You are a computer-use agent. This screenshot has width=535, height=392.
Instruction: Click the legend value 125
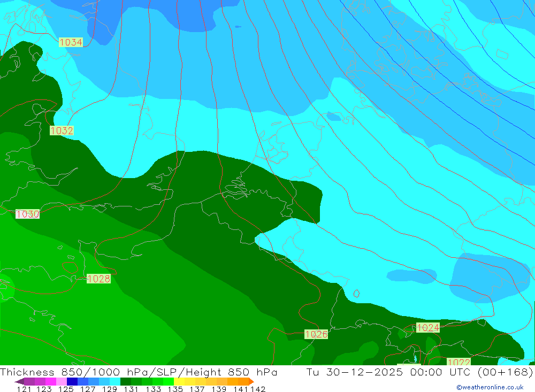66,389
